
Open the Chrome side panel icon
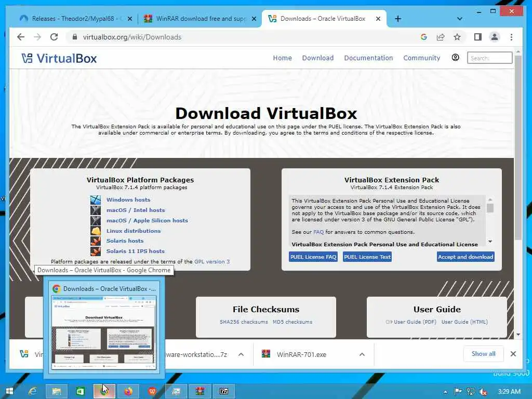click(x=478, y=37)
